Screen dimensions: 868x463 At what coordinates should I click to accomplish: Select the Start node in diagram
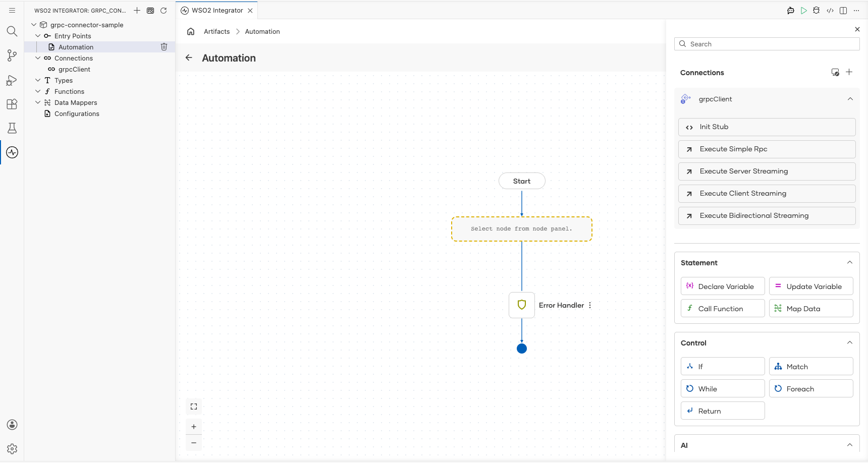point(522,181)
